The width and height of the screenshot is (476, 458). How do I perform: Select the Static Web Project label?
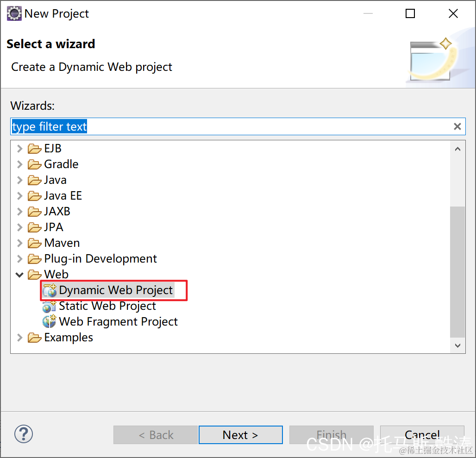pos(107,306)
